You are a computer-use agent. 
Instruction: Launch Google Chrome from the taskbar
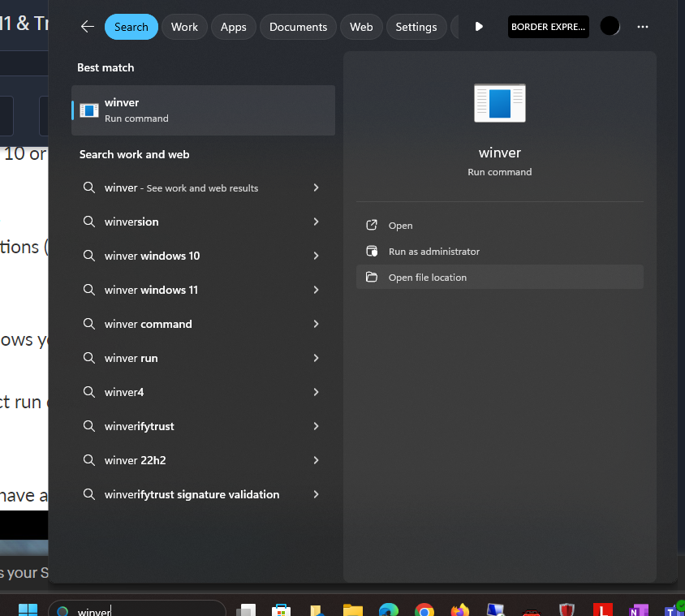[x=424, y=610]
